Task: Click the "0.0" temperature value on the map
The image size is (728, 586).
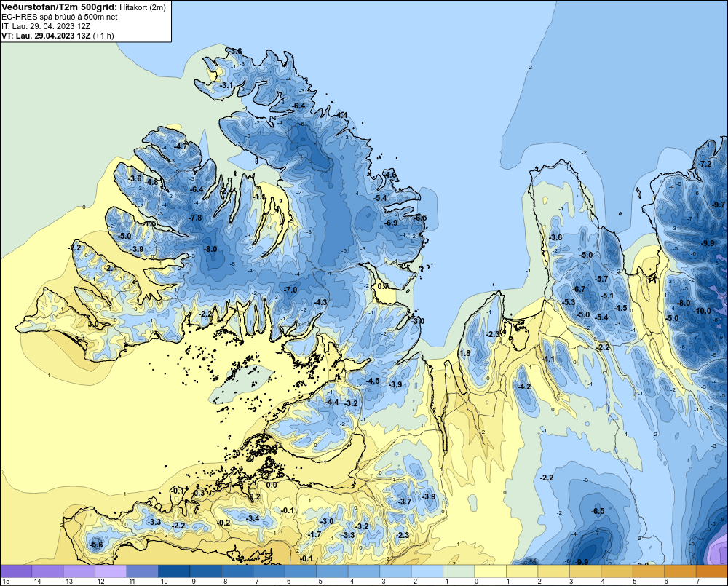Action: coord(272,486)
